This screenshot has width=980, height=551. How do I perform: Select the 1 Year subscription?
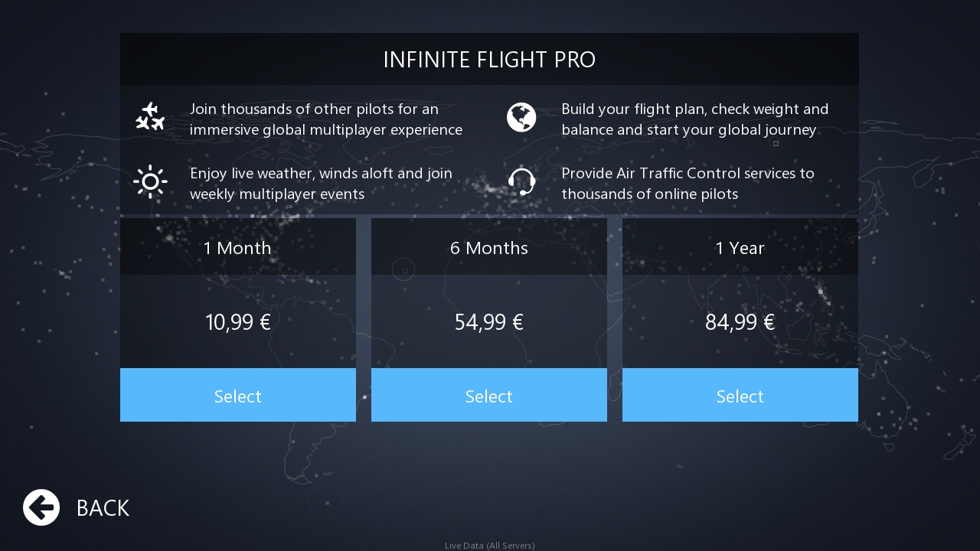(x=740, y=396)
